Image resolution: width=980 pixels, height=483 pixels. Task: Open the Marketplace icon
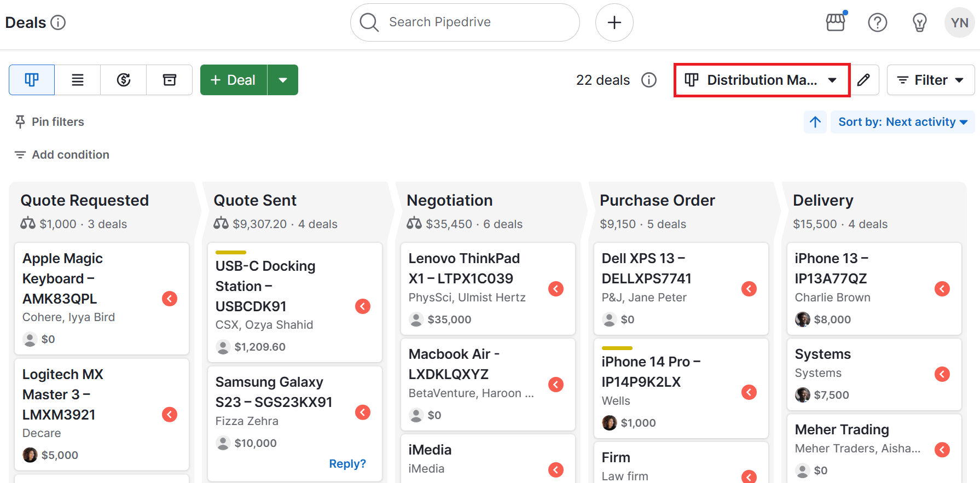pyautogui.click(x=836, y=22)
